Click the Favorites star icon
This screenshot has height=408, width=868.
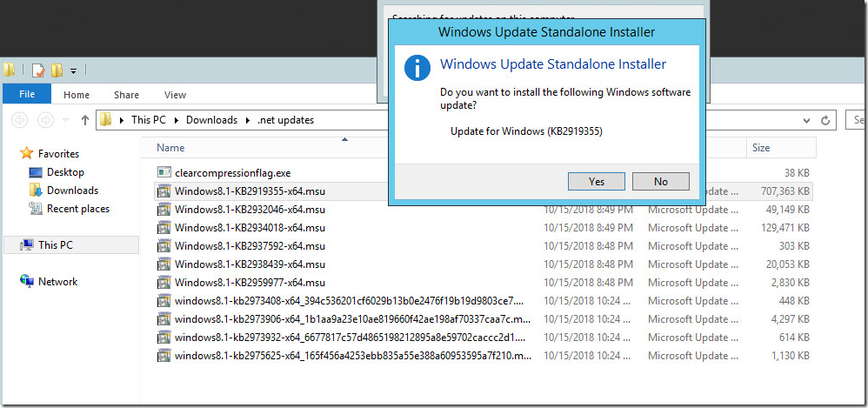tap(26, 153)
